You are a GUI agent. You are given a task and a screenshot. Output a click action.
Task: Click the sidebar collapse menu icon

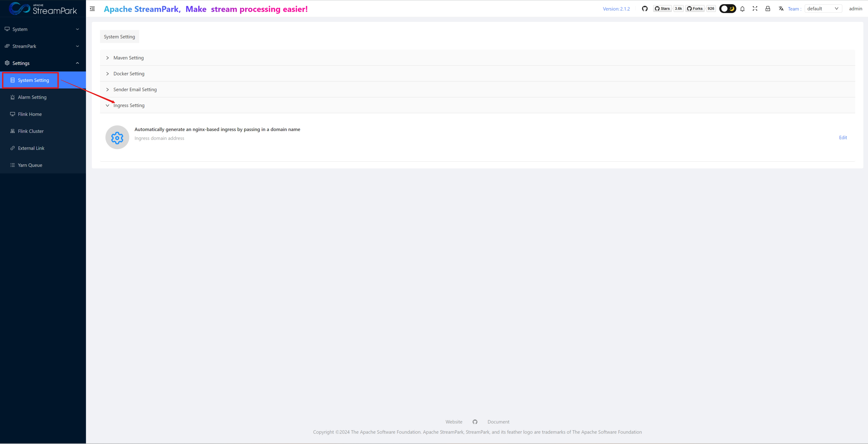click(92, 9)
